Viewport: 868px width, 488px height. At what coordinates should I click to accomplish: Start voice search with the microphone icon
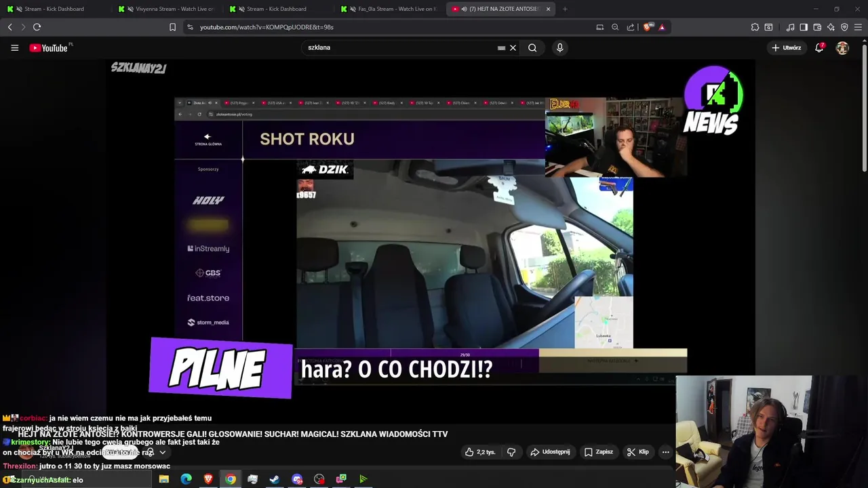[559, 47]
